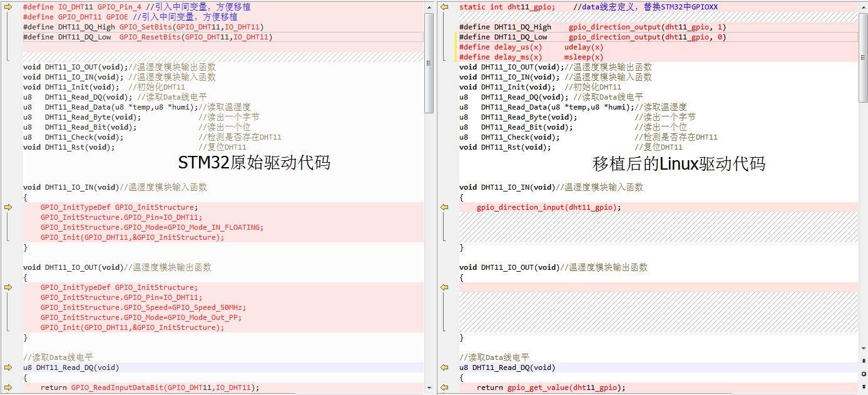Click the left pane vertical scrollbar thumb
Viewport: 868px width, 395px height.
pyautogui.click(x=429, y=63)
